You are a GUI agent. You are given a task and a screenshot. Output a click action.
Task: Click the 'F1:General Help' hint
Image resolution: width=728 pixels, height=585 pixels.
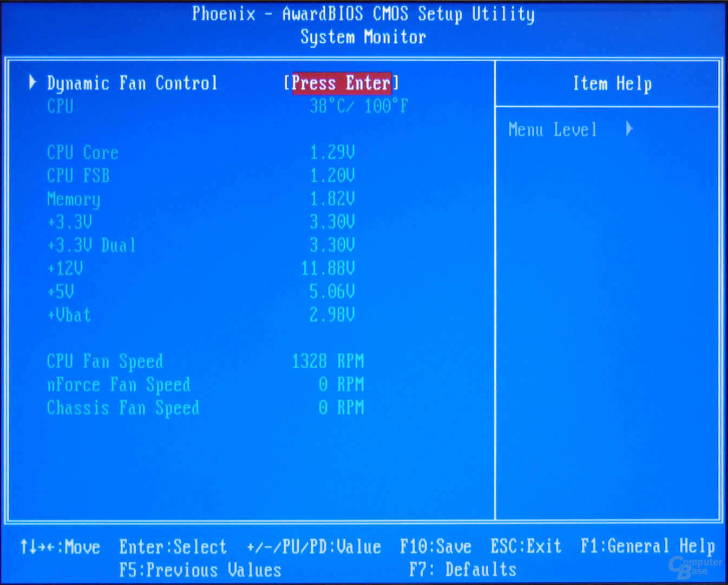[x=648, y=547]
